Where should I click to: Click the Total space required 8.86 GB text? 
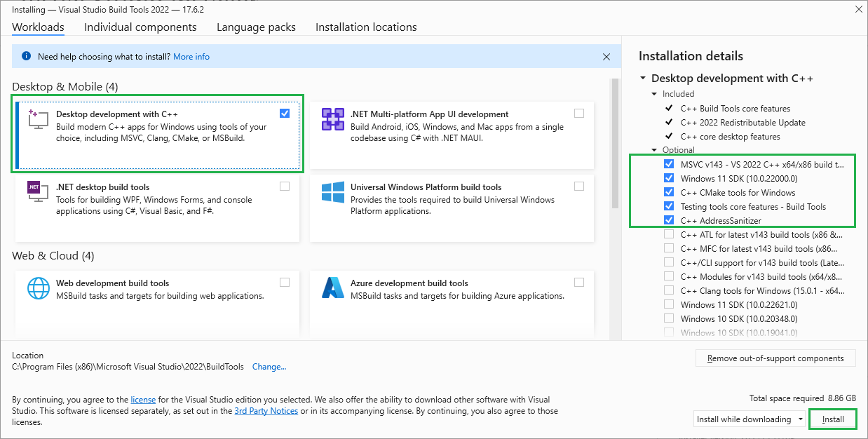[803, 398]
